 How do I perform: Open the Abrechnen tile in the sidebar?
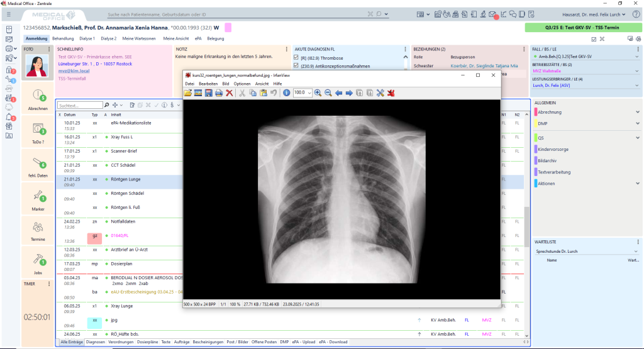(x=38, y=99)
